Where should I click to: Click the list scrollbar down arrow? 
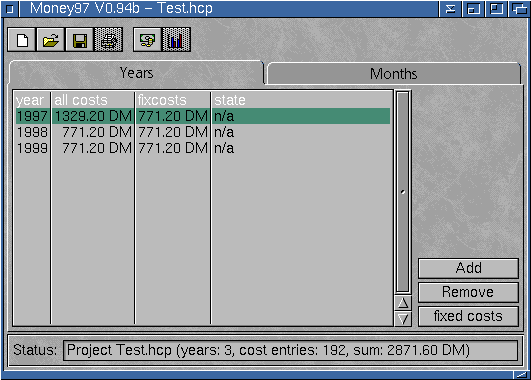point(403,319)
